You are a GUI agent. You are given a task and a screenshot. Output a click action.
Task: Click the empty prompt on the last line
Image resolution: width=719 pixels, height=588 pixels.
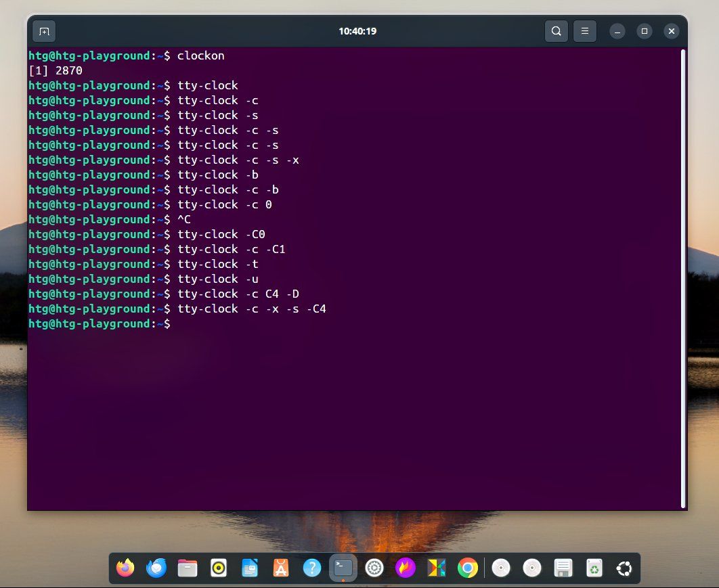(100, 323)
